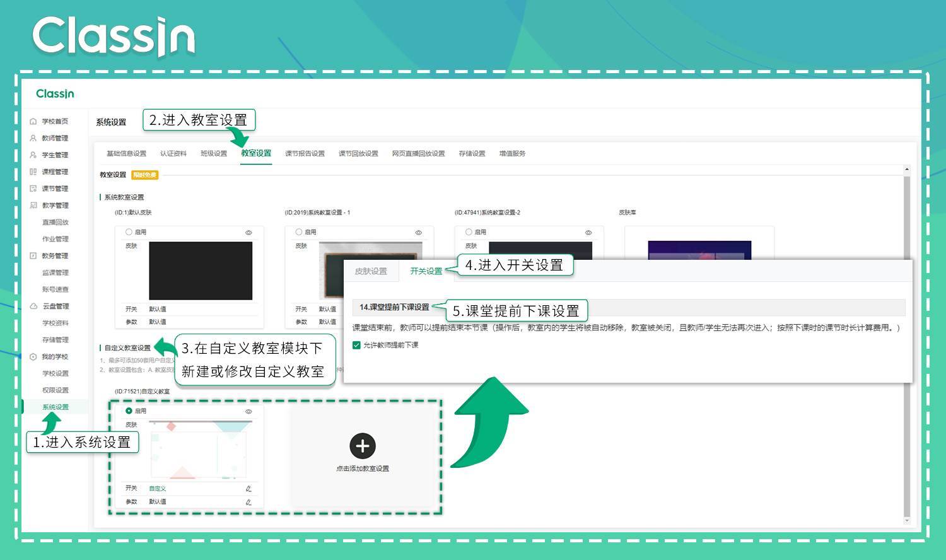Image resolution: width=946 pixels, height=560 pixels.
Task: Click the 学生管理 person icon
Action: pos(33,155)
